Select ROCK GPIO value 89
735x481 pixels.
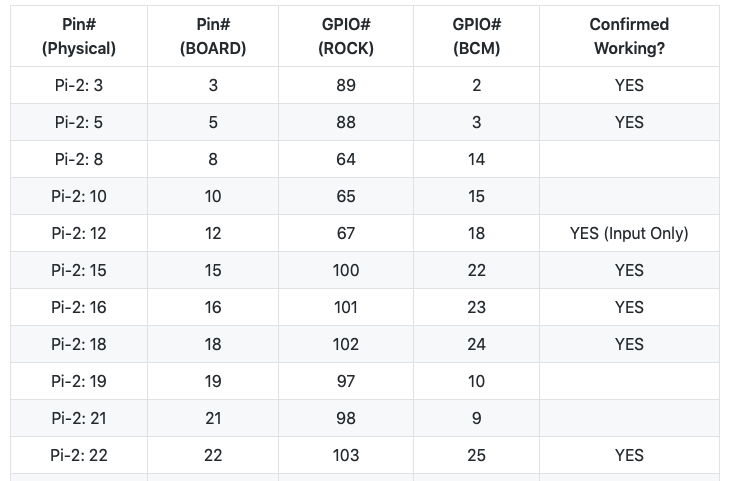pyautogui.click(x=346, y=86)
